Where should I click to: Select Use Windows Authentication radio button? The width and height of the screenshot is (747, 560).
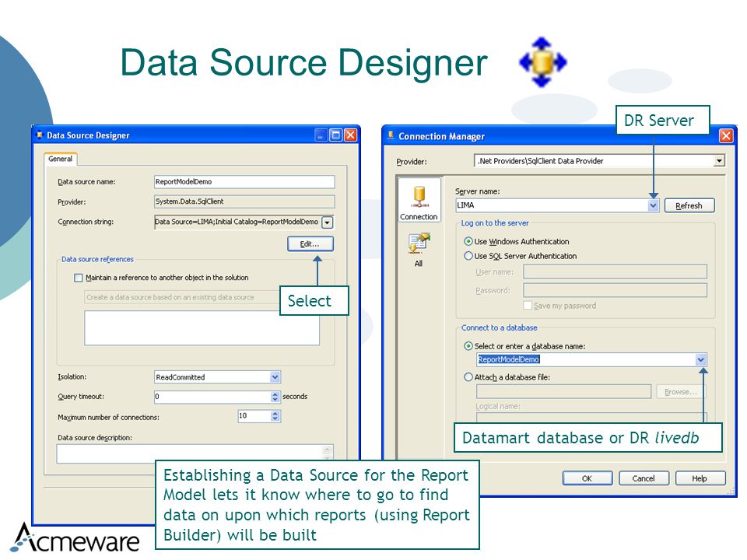pos(468,241)
